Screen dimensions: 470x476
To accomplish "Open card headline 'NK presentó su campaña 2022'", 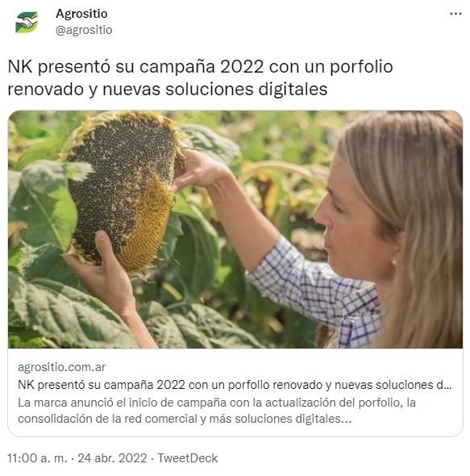I will click(235, 385).
